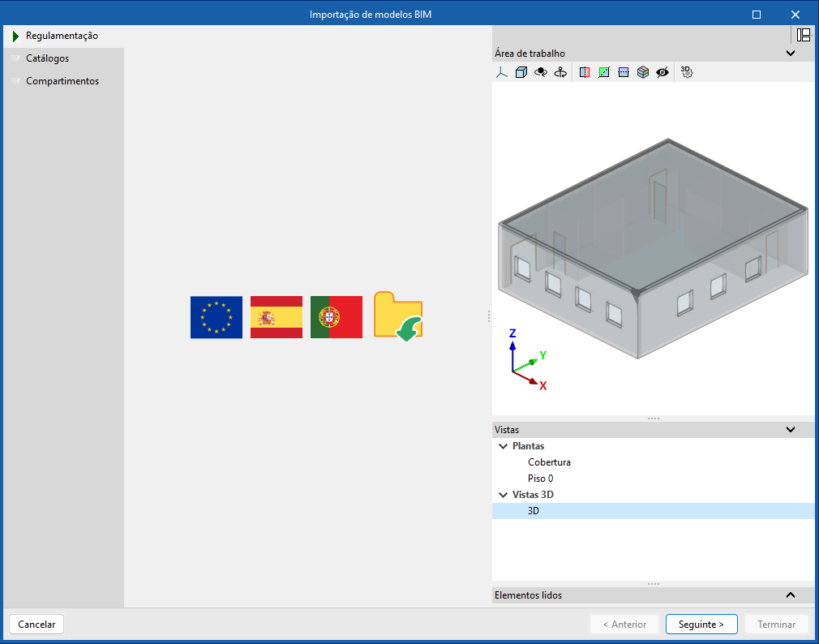Viewport: 819px width, 644px height.
Task: Select the Portugal flag regulation
Action: pyautogui.click(x=337, y=317)
